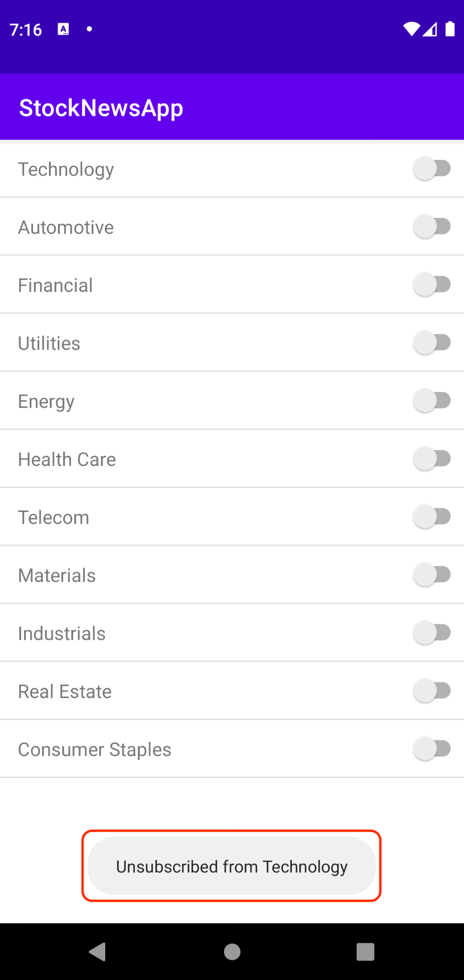Tap the Android back navigation icon
Screen dimensions: 464x980
coord(98,951)
